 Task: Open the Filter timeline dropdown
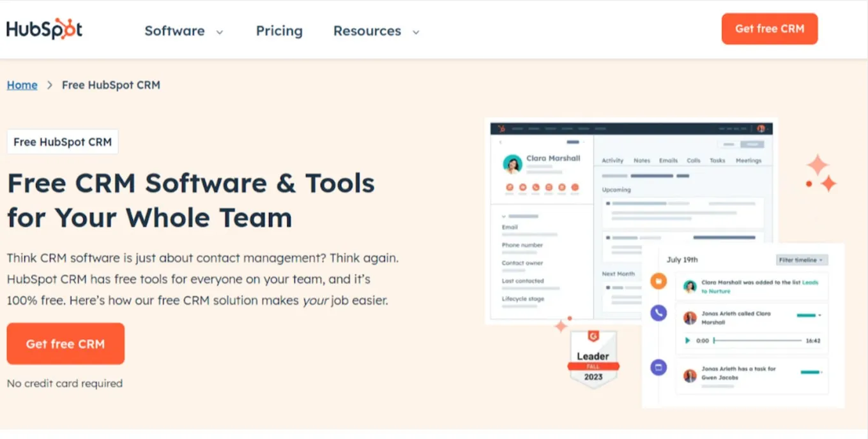802,260
